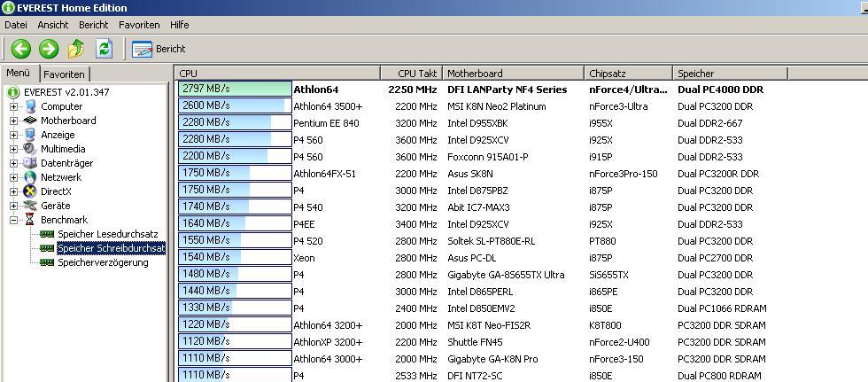
Task: Open the Datei menu
Action: tap(16, 25)
